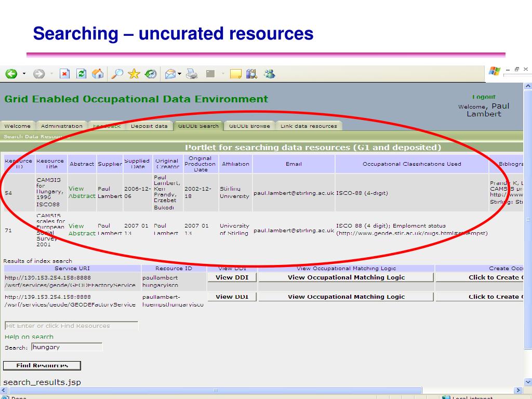Open browsing History icon
532x399 pixels.
tap(151, 74)
